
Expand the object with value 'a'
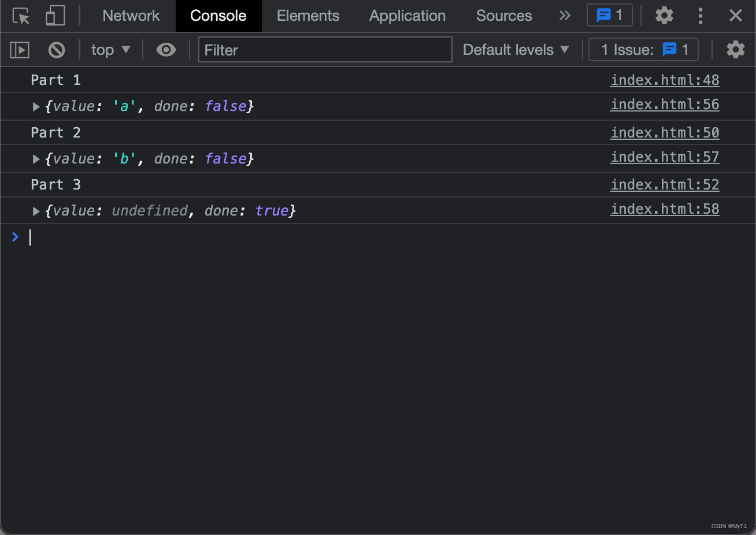[x=36, y=107]
